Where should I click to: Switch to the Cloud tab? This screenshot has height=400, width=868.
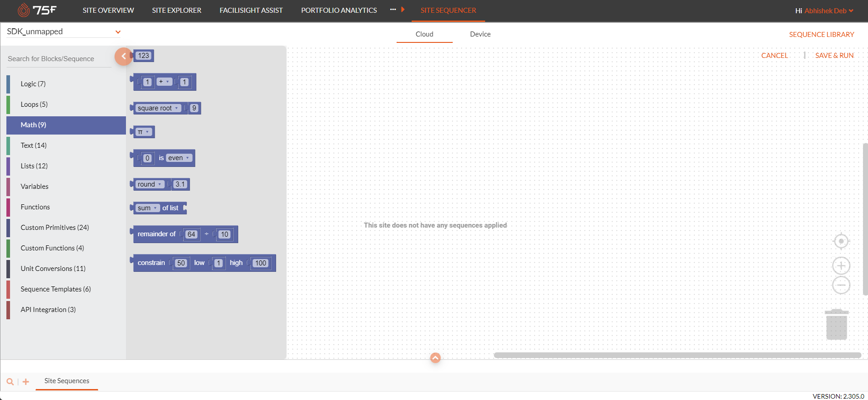coord(424,34)
